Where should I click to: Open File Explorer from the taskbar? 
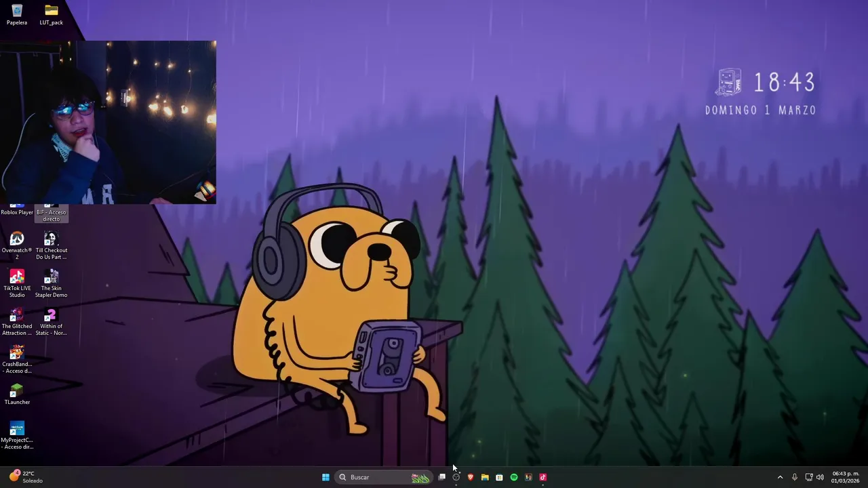click(485, 477)
